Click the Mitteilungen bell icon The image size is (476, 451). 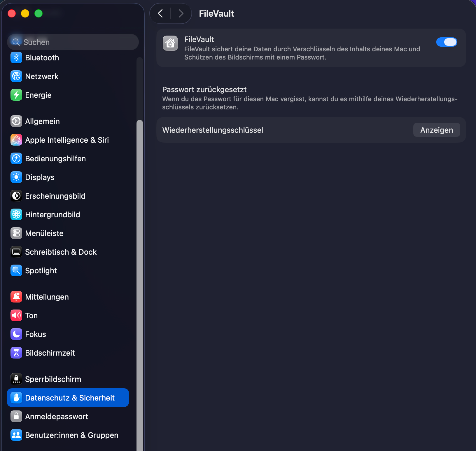tap(16, 297)
